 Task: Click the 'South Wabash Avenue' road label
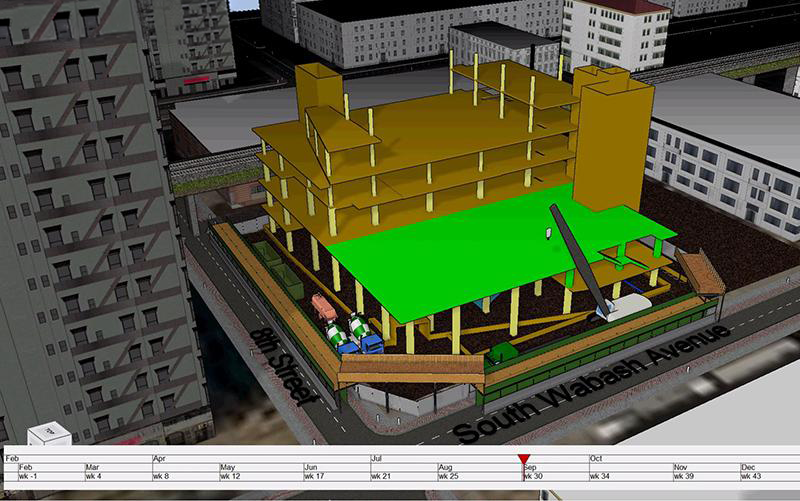[x=593, y=384]
